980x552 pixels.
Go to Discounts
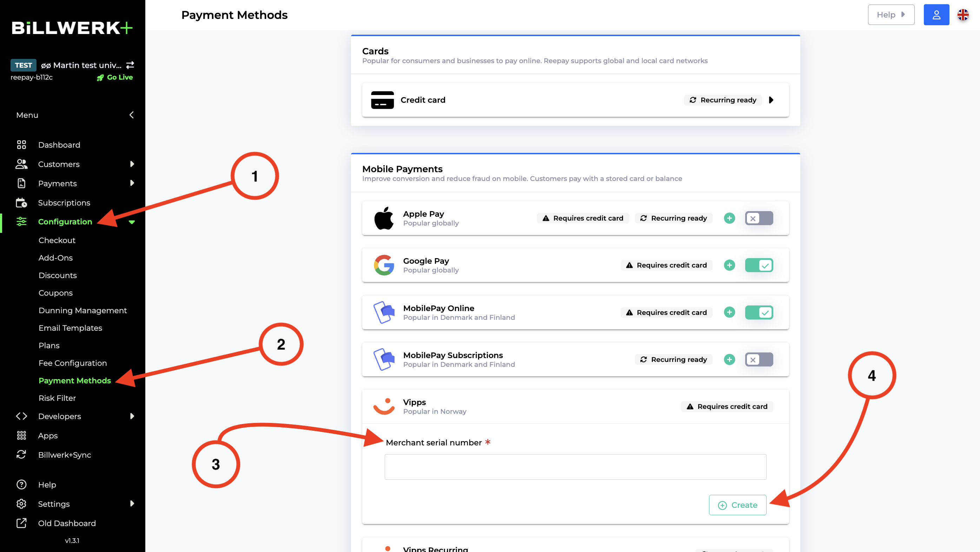click(x=58, y=275)
